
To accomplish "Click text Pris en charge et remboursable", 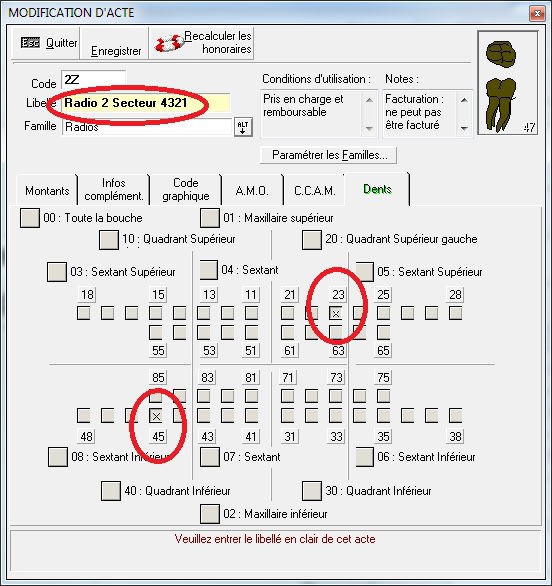I will pyautogui.click(x=303, y=105).
